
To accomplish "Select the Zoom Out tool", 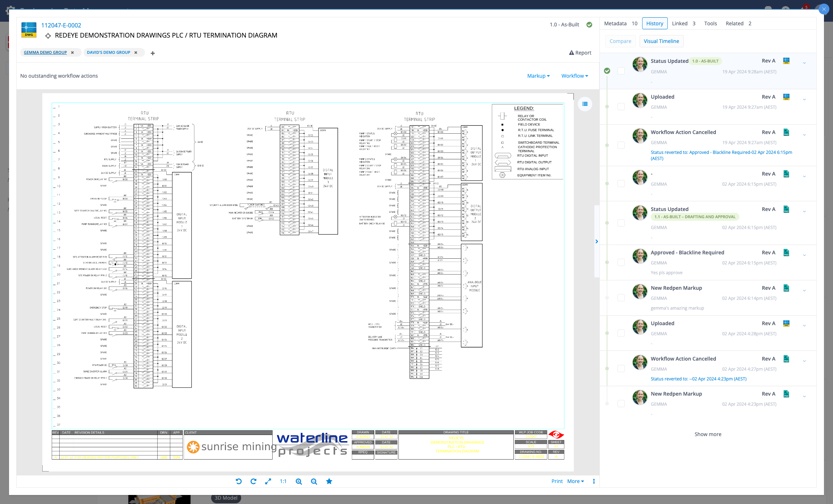I will [314, 481].
